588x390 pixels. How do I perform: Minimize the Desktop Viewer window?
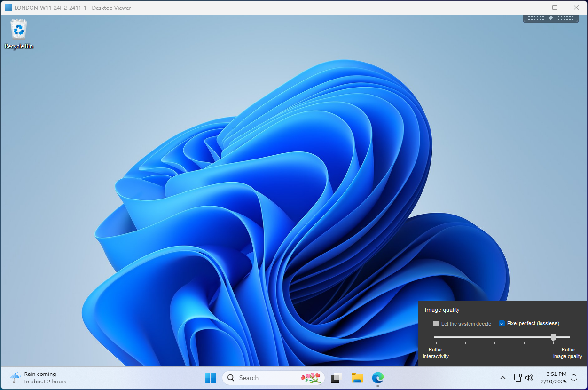[533, 8]
